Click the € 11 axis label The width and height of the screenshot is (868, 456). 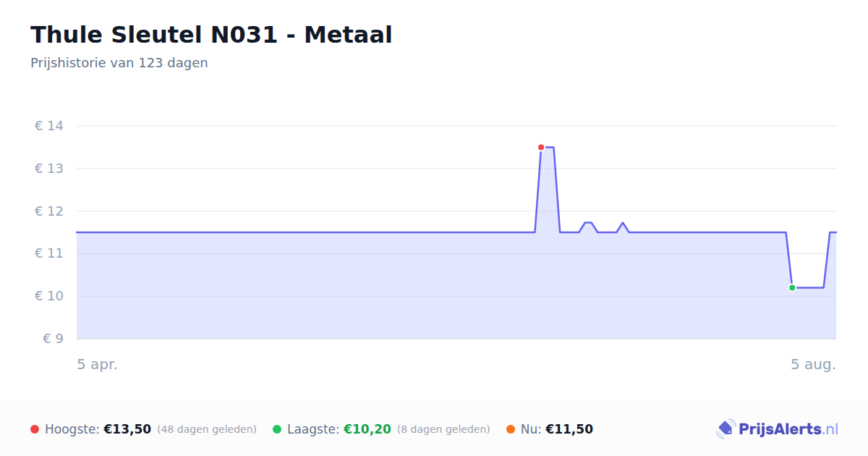(x=49, y=253)
